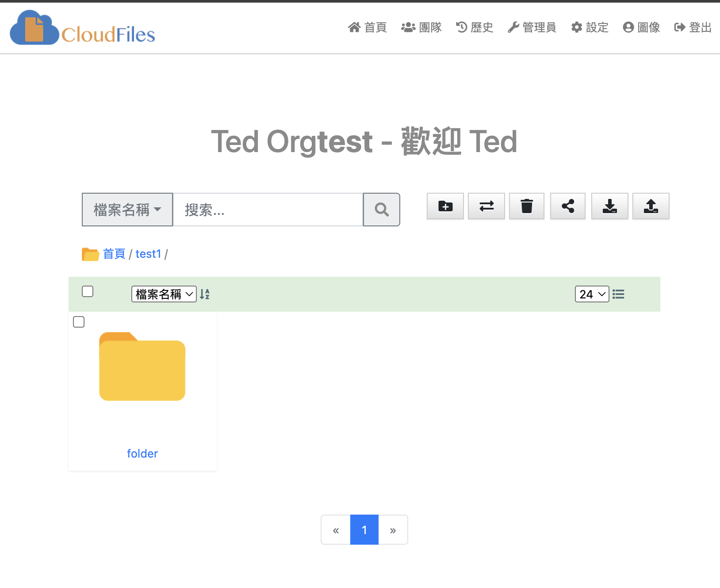
Task: Click the yellow folder thumbnail
Action: [x=142, y=367]
